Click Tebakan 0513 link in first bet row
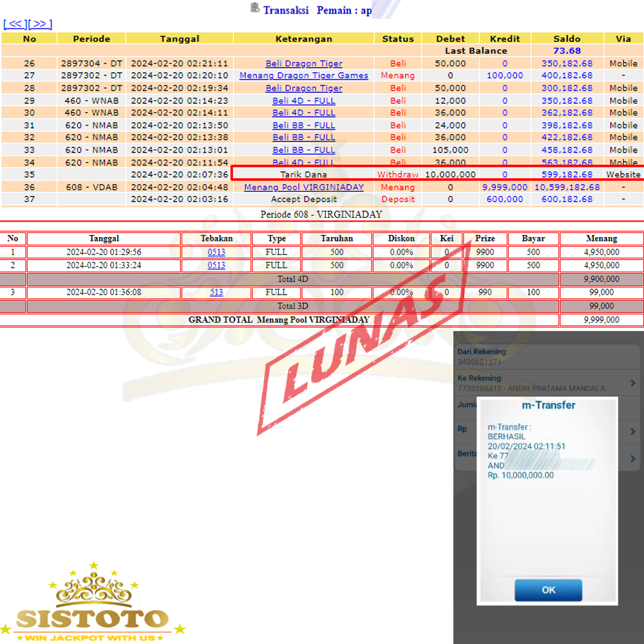 pos(216,252)
